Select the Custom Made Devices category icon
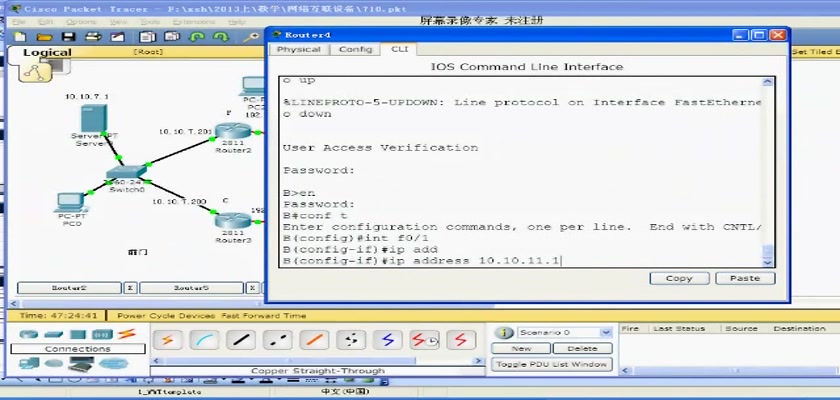Image resolution: width=840 pixels, height=400 pixels. click(x=81, y=364)
